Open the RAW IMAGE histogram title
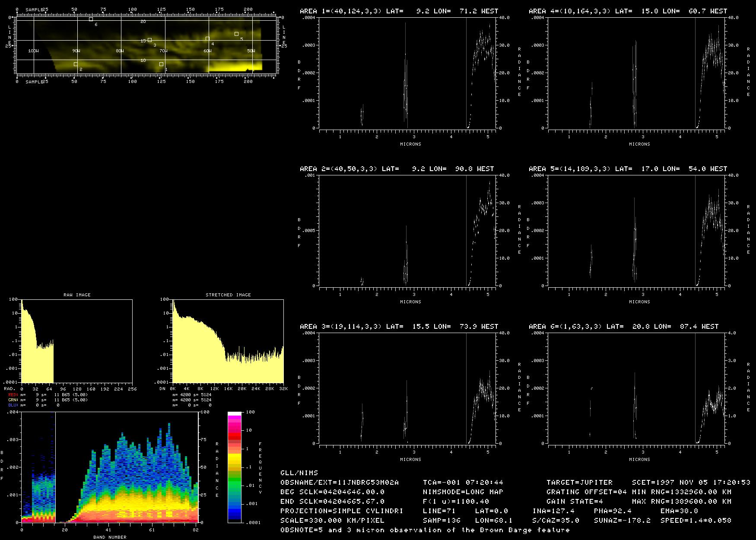 tap(77, 295)
